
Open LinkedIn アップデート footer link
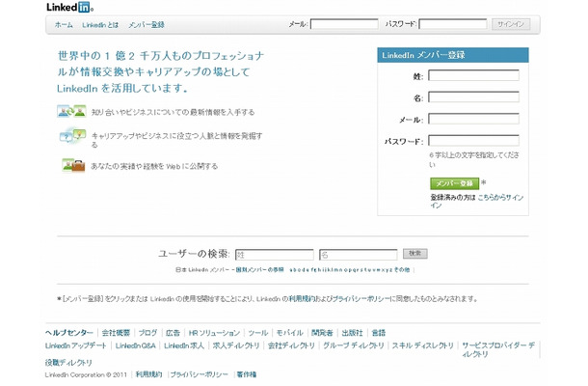[76, 345]
